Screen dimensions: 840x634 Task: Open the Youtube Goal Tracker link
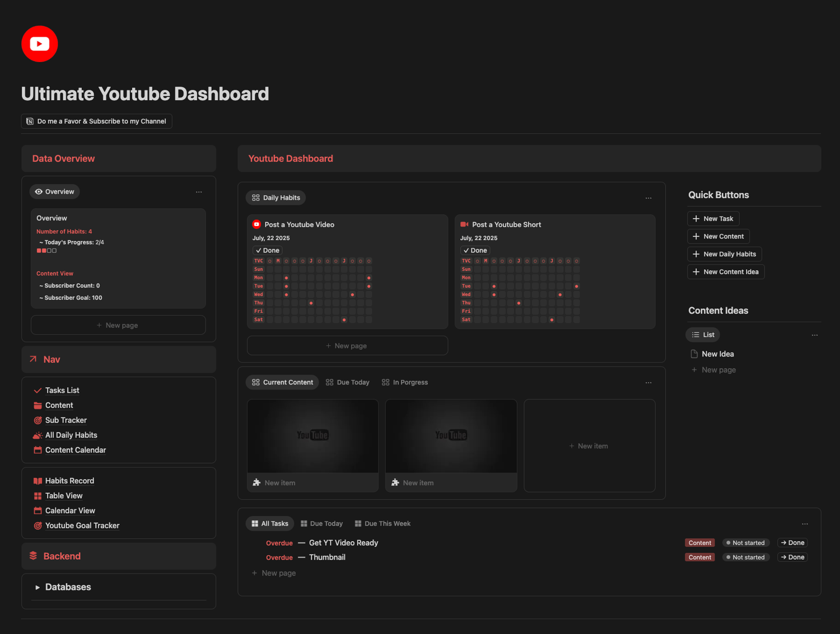coord(82,525)
